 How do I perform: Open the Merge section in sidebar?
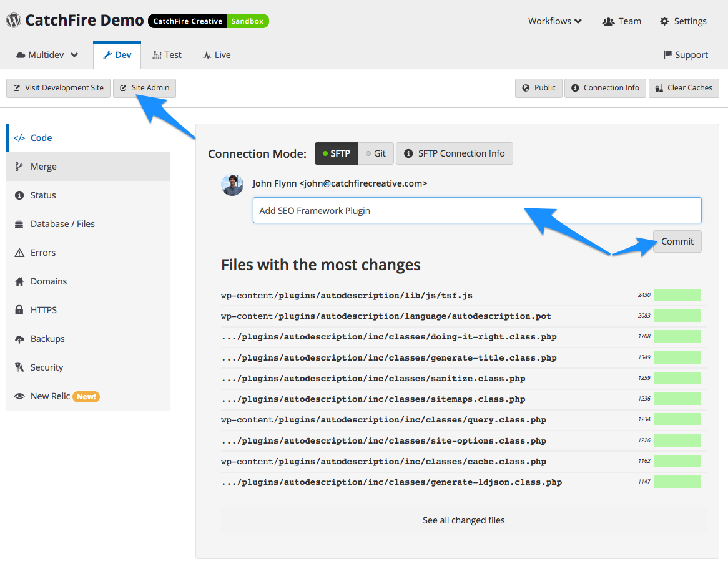[x=88, y=167]
